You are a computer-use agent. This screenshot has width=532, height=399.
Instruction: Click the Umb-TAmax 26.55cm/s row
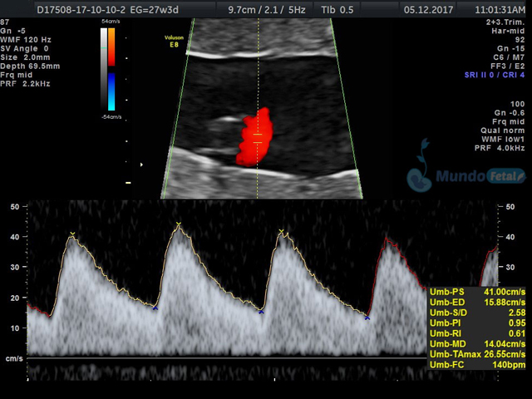(476, 354)
